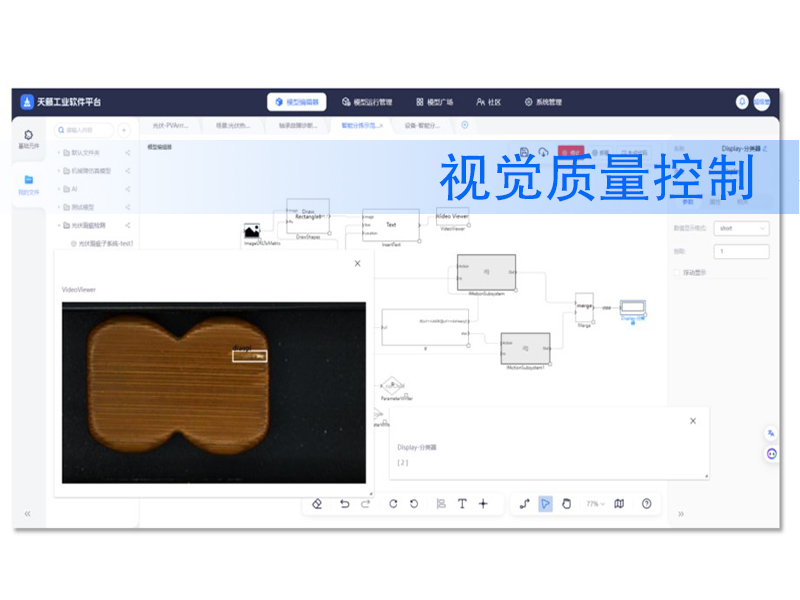
Task: Open the 77% zoom level dropdown
Action: point(595,504)
